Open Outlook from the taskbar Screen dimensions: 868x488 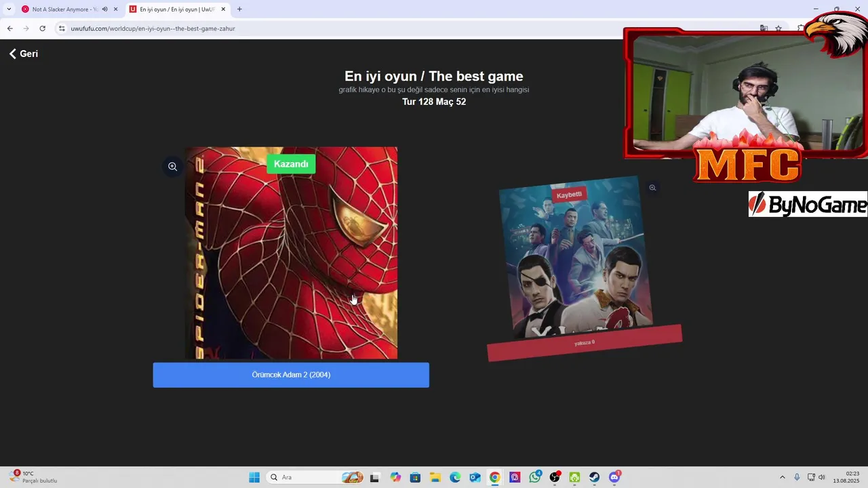[475, 477]
